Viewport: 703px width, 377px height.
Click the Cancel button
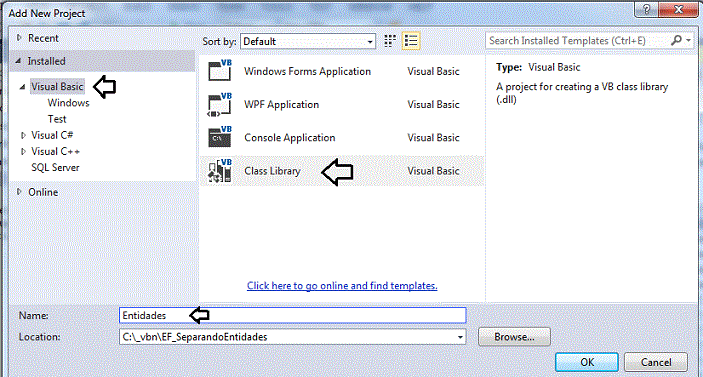(x=655, y=362)
